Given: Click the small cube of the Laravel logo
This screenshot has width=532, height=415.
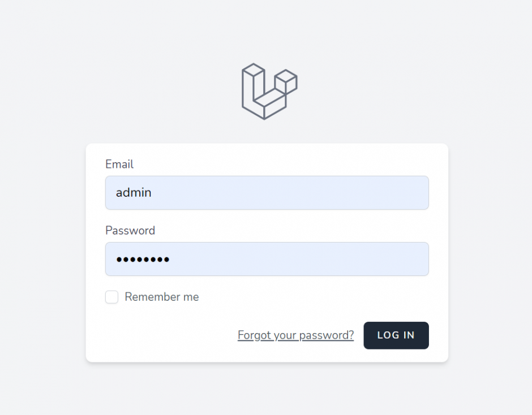Looking at the screenshot, I should pyautogui.click(x=286, y=81).
